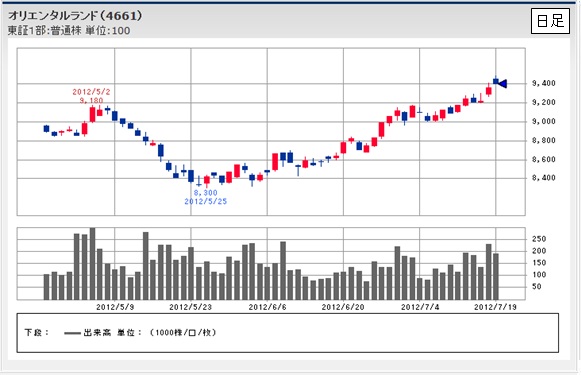Click the 2012/7/19 date axis label
581x375 pixels.
(495, 307)
